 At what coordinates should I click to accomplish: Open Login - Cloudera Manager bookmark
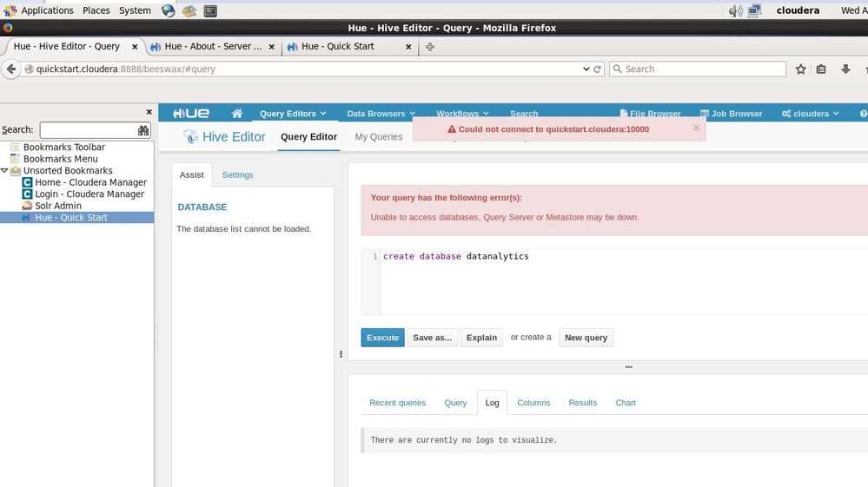click(x=89, y=194)
